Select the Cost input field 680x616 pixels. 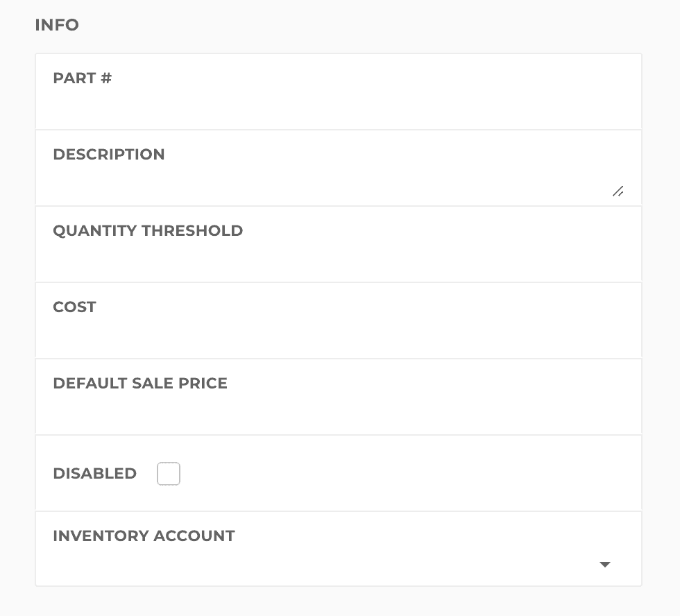[338, 336]
